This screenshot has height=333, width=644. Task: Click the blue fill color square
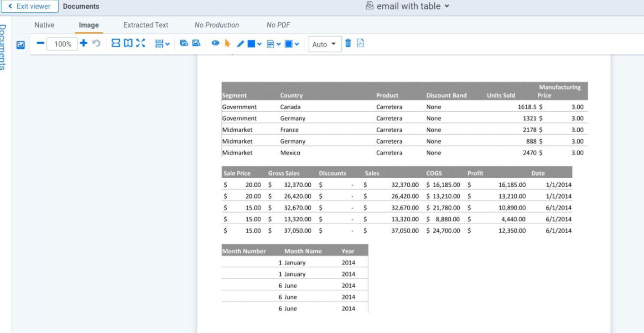251,44
